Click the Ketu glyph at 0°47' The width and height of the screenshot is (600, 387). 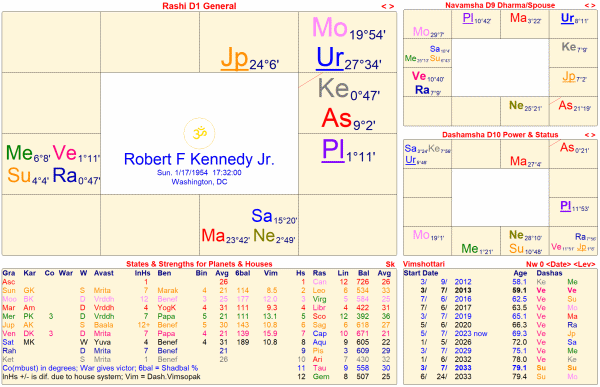(333, 88)
